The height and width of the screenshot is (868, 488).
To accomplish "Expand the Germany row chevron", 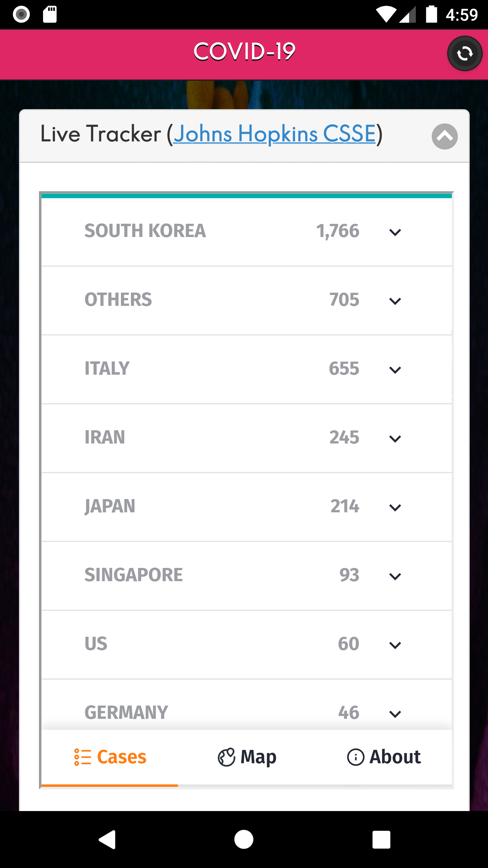I will tap(395, 714).
